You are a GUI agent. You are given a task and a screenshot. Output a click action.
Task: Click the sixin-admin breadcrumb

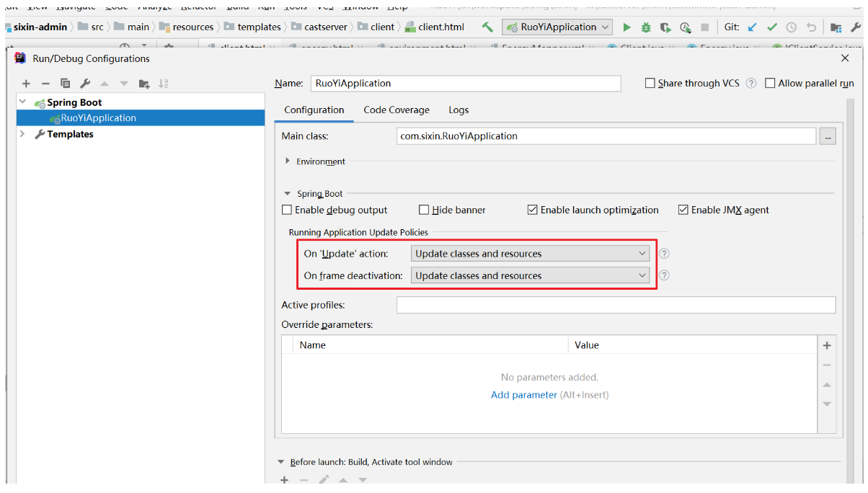click(35, 27)
